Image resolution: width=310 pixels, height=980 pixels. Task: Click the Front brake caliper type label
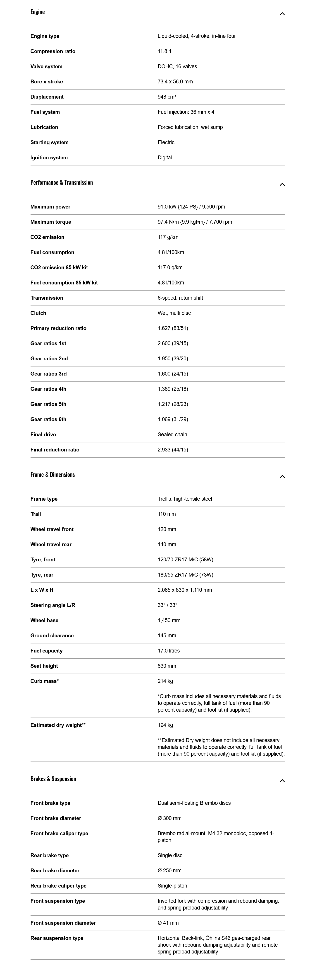59,834
